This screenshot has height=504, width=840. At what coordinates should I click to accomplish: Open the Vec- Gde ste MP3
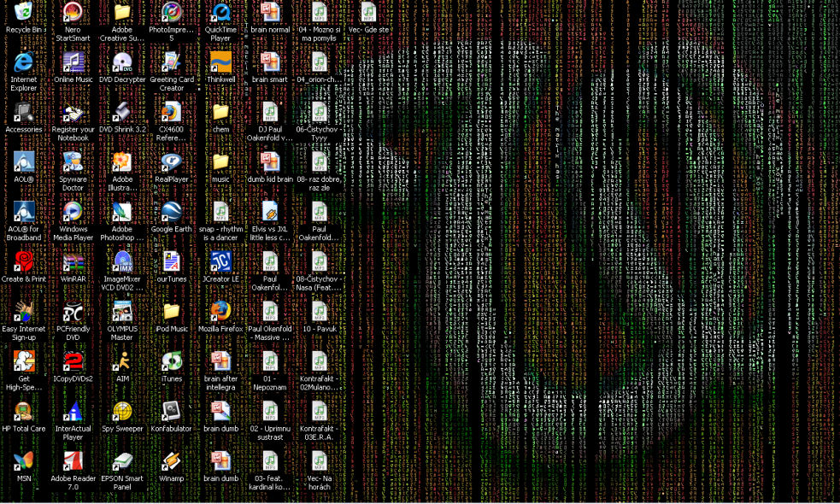pos(368,12)
